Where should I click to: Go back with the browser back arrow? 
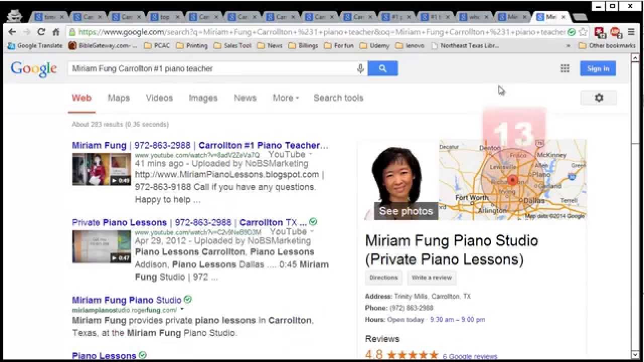(x=13, y=32)
